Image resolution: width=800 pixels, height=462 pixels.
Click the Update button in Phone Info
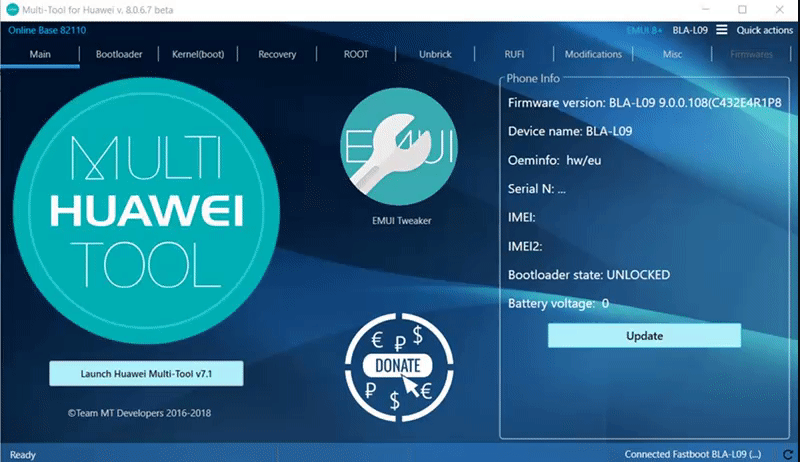coord(644,336)
